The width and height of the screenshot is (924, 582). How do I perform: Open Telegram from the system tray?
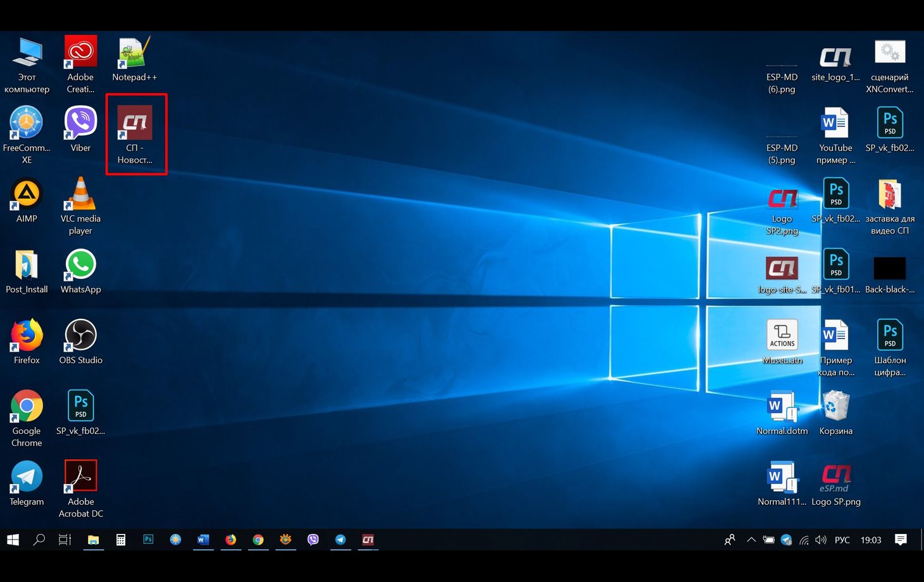click(x=786, y=540)
